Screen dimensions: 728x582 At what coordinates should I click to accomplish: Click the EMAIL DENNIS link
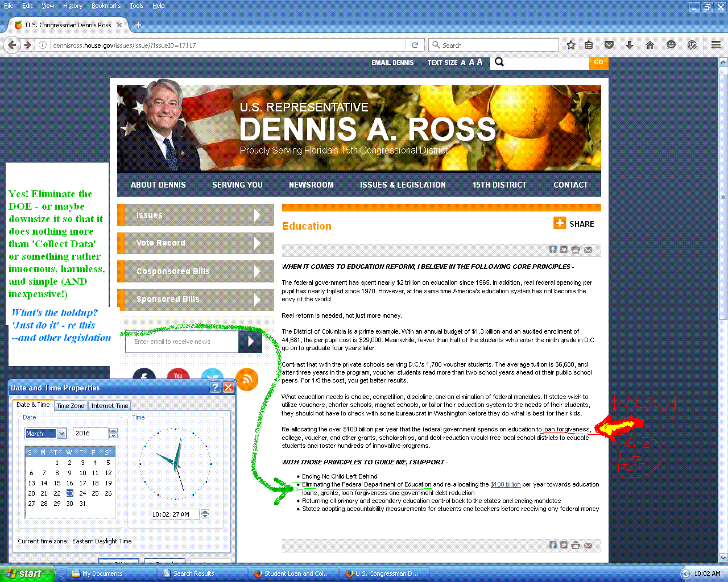click(x=392, y=63)
